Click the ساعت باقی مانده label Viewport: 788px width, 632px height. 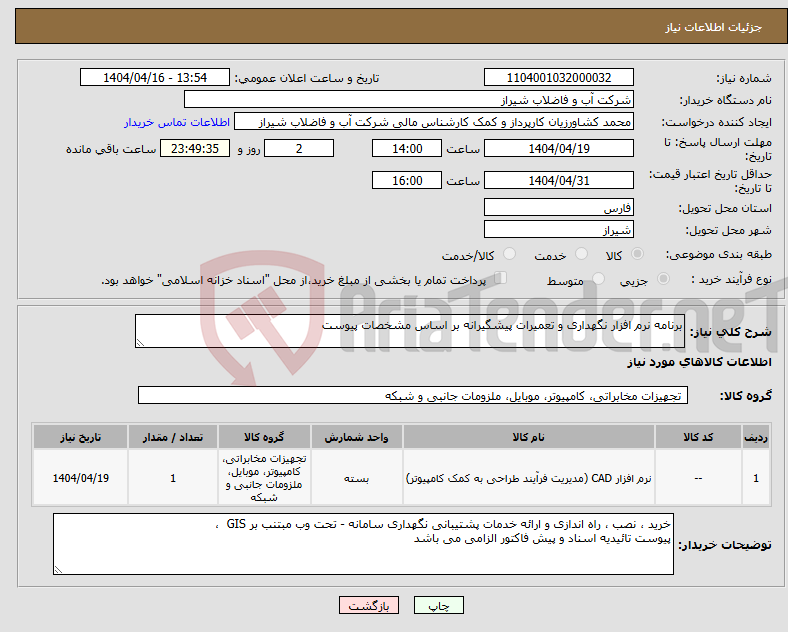(x=111, y=149)
